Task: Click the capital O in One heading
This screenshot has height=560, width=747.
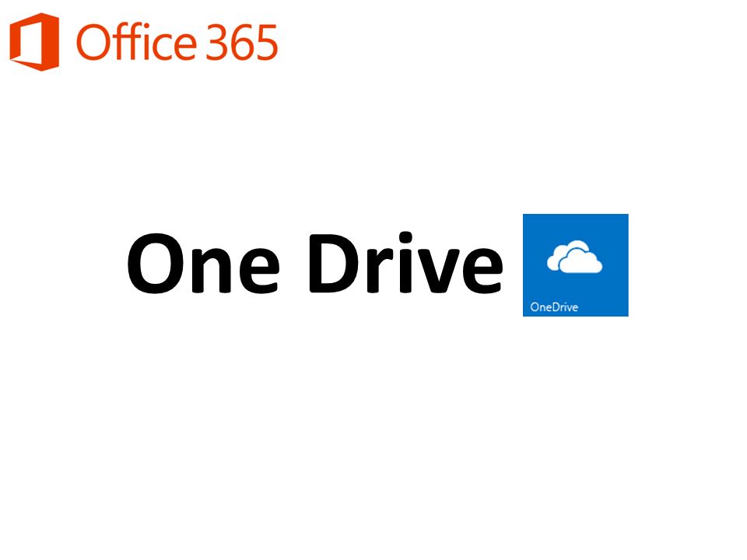Action: pos(156,264)
